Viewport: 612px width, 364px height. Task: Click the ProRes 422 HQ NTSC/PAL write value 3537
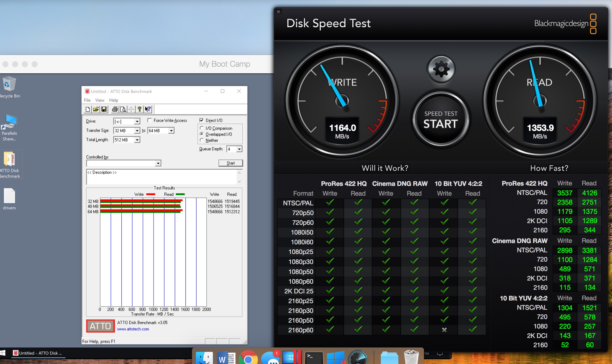pyautogui.click(x=564, y=193)
